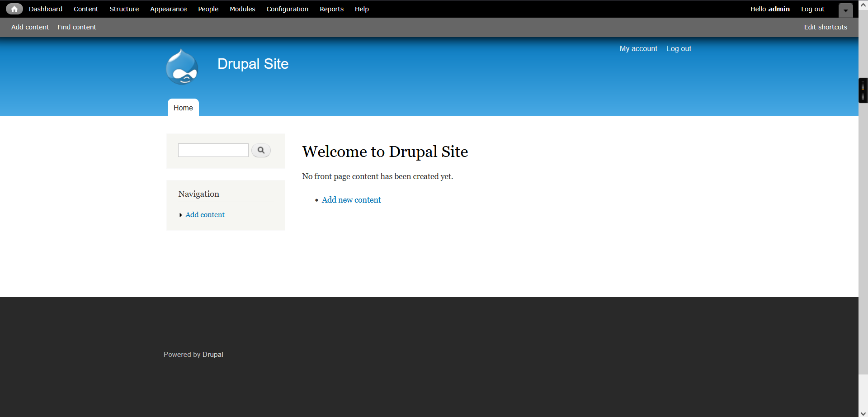
Task: Click the Drupal link in footer
Action: click(x=213, y=355)
